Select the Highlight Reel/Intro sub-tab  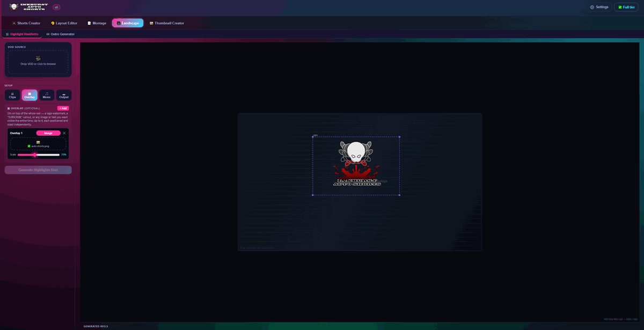click(22, 34)
